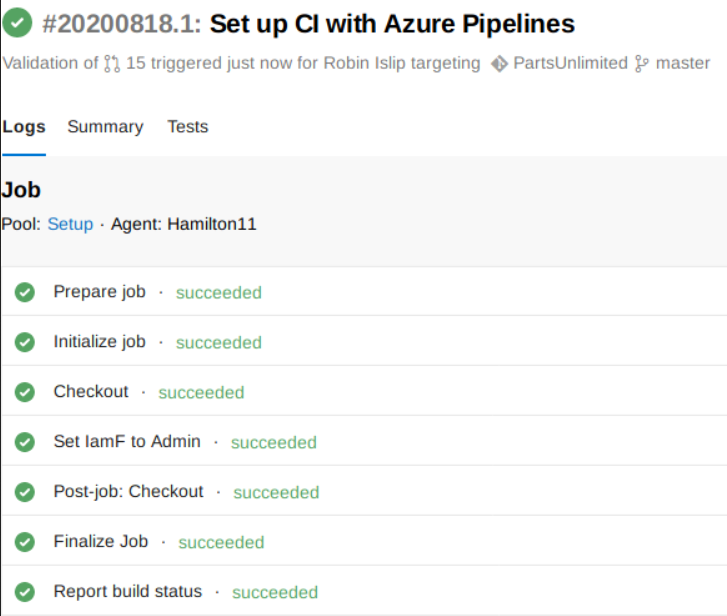Click the master branch name
727x616 pixels.
tap(683, 63)
